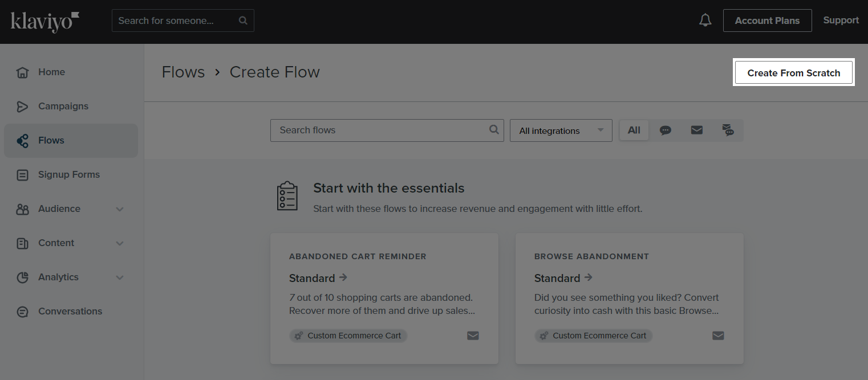Click Create From Scratch button
Screen dimensions: 868x380
tap(793, 73)
